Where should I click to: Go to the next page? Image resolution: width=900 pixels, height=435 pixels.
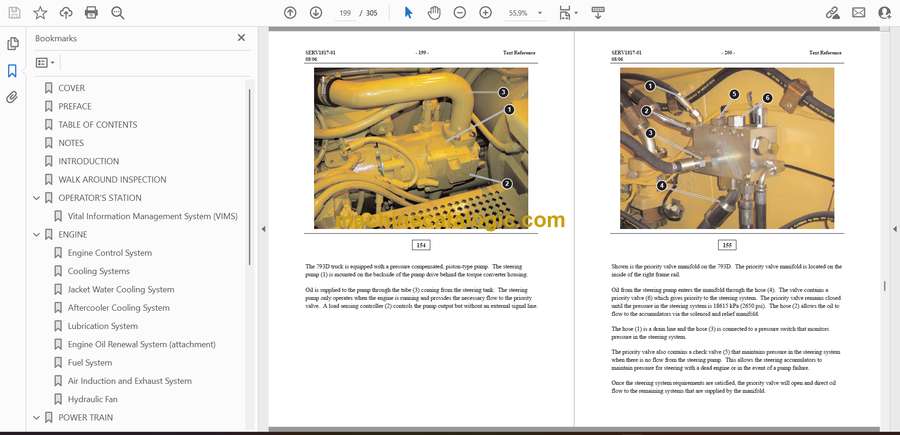point(316,13)
